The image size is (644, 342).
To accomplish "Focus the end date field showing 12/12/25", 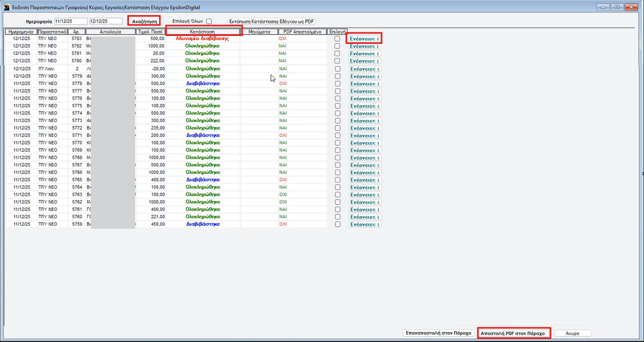I will (105, 21).
